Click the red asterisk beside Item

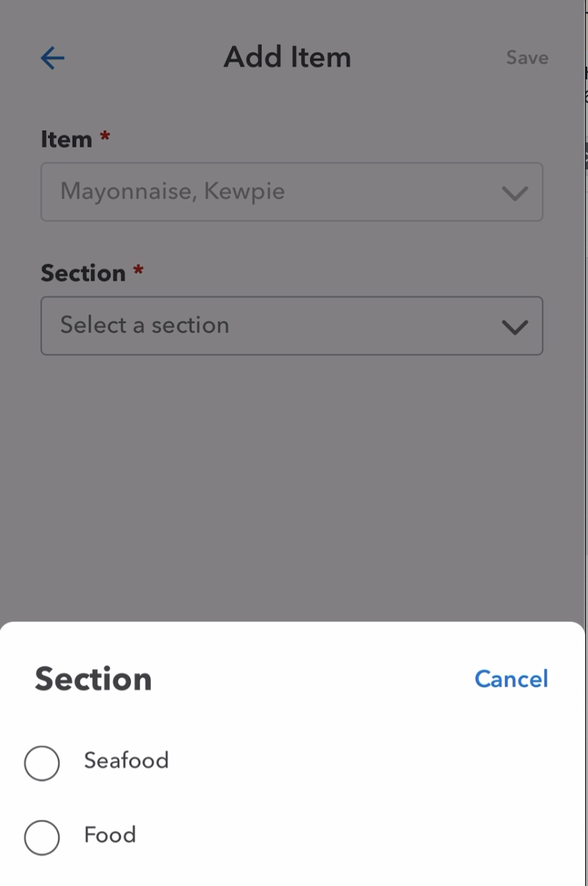105,135
